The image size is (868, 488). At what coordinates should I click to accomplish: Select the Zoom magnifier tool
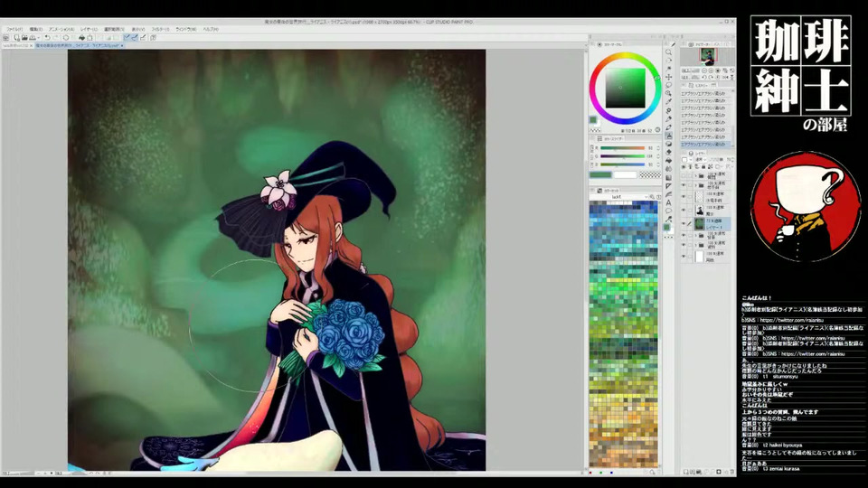[x=669, y=52]
